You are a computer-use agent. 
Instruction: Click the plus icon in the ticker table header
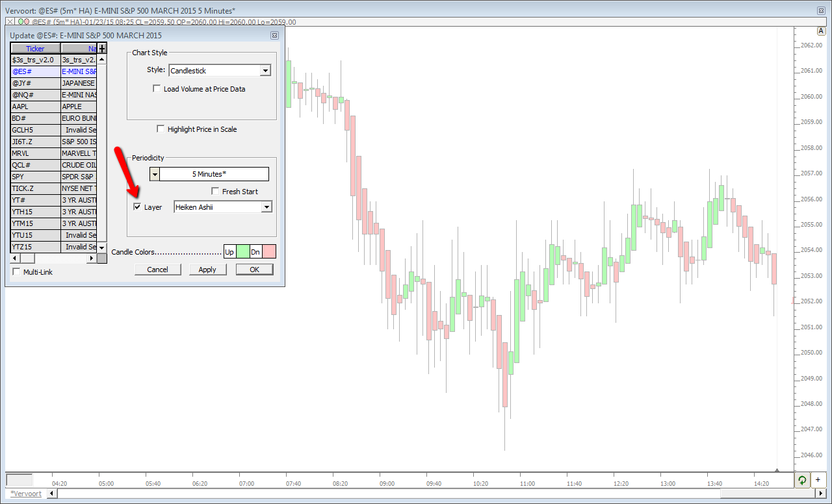tap(102, 48)
